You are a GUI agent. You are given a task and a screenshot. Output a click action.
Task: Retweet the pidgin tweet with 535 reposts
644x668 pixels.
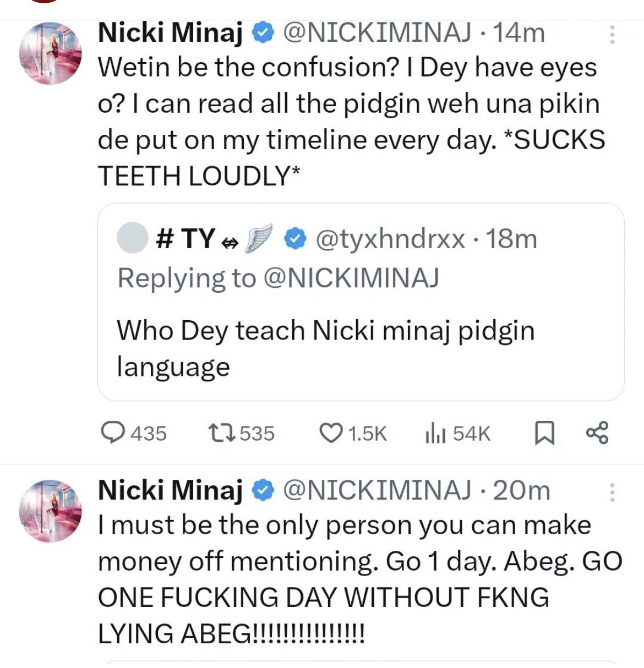(x=215, y=433)
